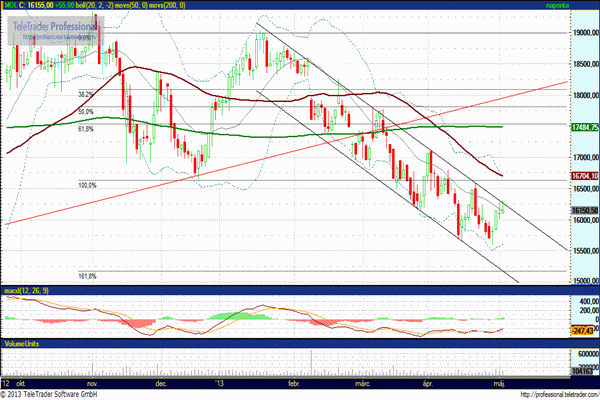Screen dimensions: 600x400
Task: Click the '13 year marker on date axis
Action: tap(218, 382)
